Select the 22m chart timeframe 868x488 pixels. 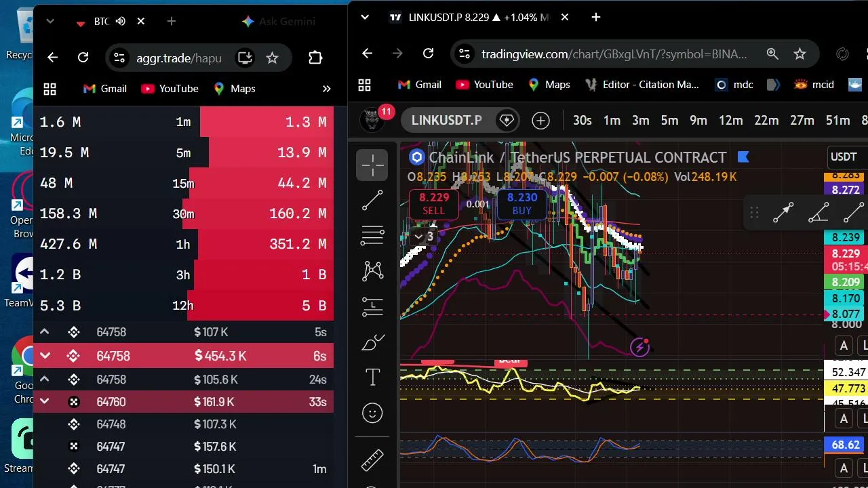click(x=766, y=121)
